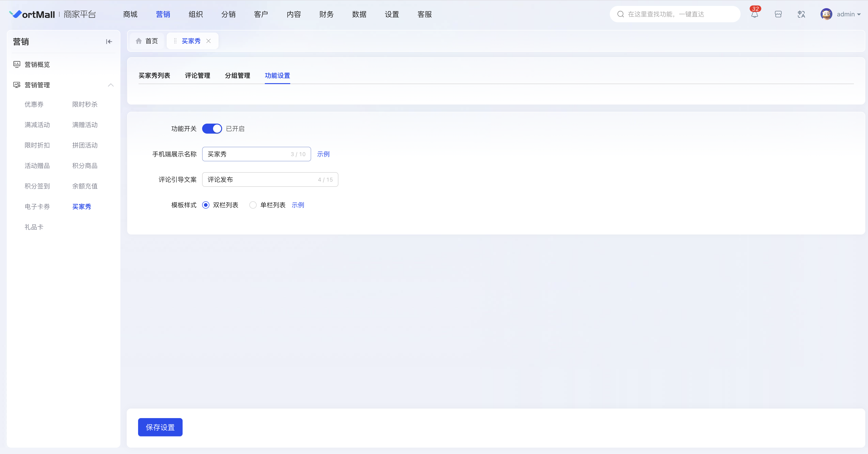
Task: Click the home icon in the 首页 tab
Action: [x=139, y=41]
